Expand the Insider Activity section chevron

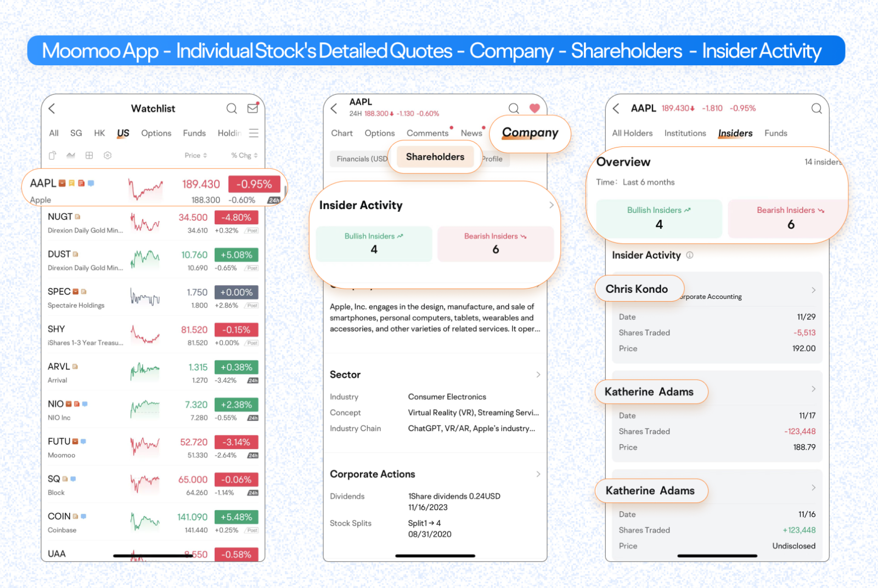point(551,205)
